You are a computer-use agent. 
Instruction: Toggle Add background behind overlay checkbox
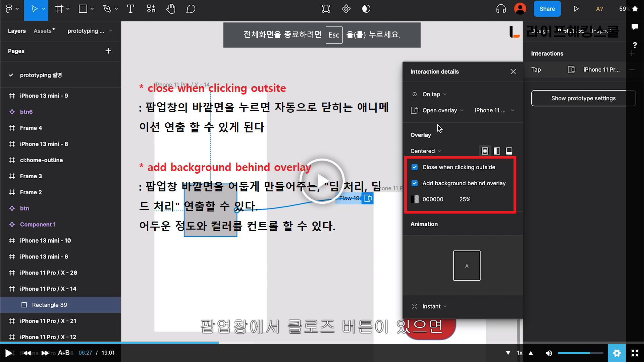415,183
